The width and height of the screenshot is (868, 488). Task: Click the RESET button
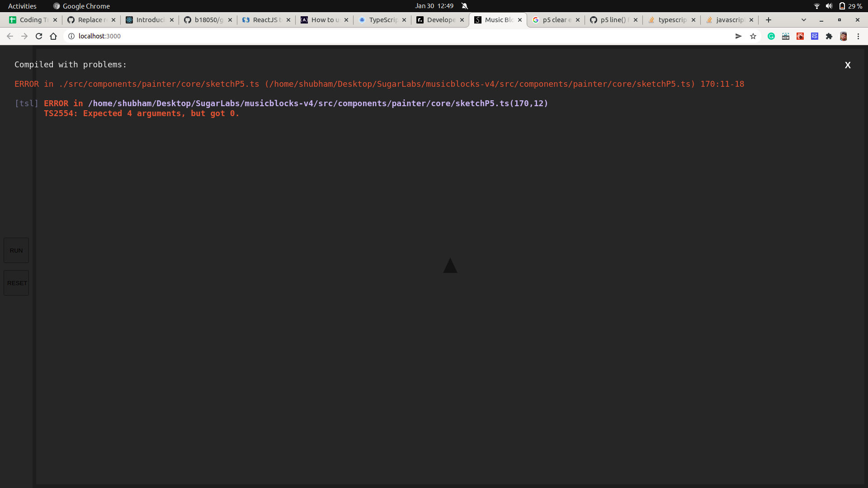point(16,283)
